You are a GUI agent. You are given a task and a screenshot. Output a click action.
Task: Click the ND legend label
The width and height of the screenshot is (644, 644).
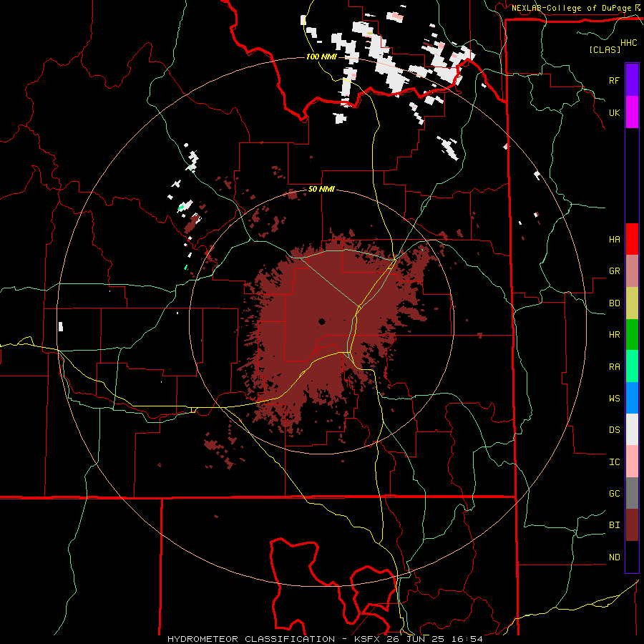pos(614,557)
